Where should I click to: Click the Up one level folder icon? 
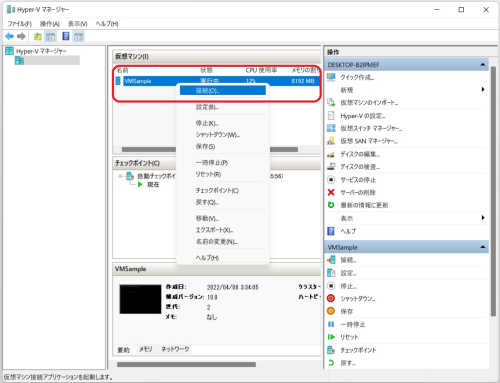(x=38, y=36)
